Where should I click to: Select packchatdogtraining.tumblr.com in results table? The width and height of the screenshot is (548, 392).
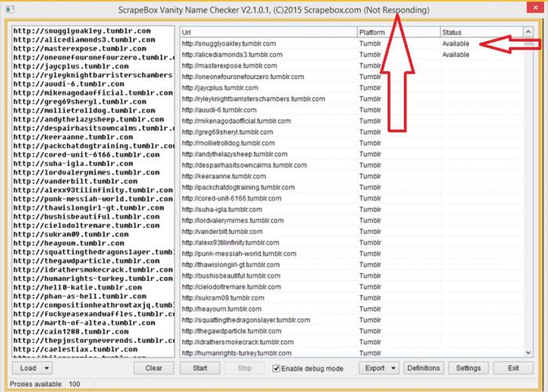(x=238, y=188)
